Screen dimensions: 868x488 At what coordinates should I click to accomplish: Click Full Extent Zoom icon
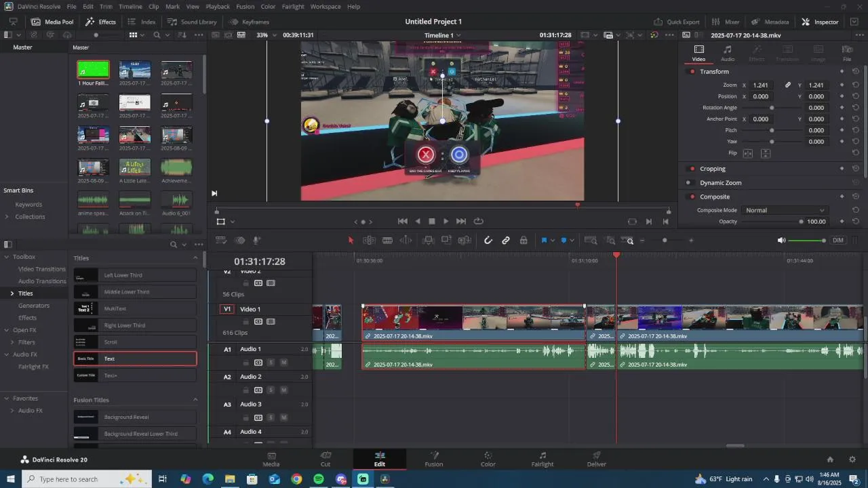pyautogui.click(x=591, y=240)
